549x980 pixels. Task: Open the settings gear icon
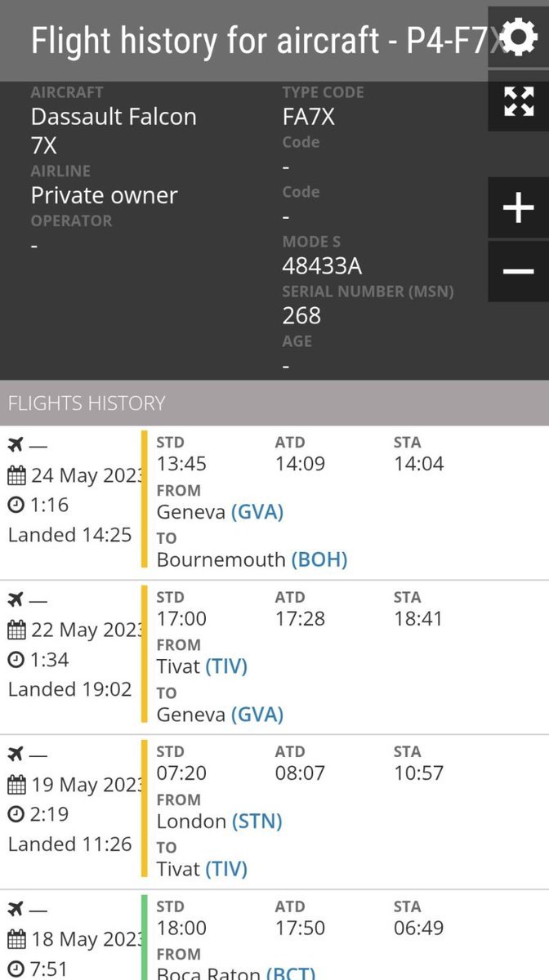click(x=518, y=38)
